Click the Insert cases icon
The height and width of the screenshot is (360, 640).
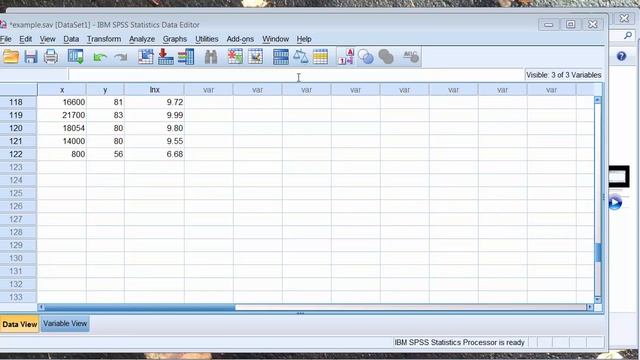[x=235, y=57]
